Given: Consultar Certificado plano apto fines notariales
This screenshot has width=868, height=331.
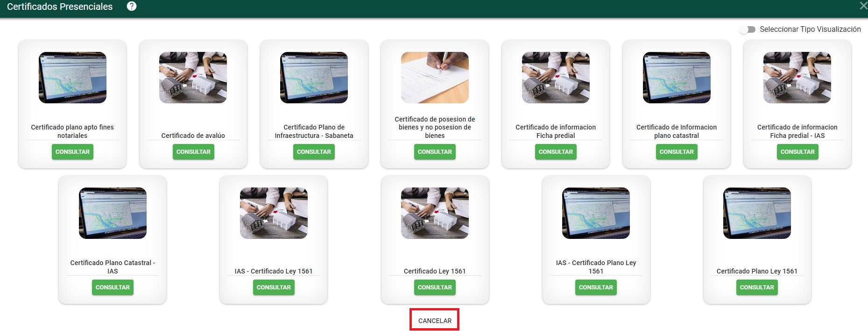Looking at the screenshot, I should (x=72, y=151).
